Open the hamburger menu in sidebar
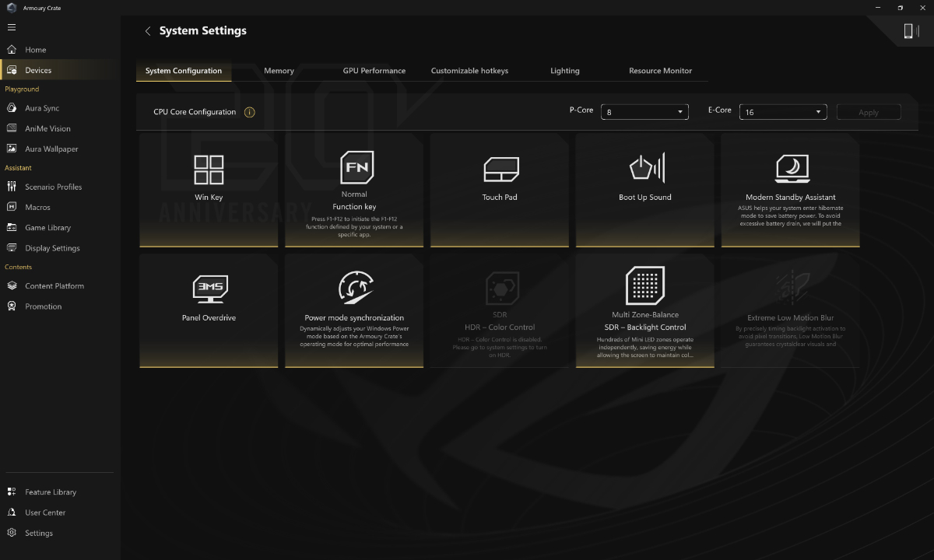934x560 pixels. click(11, 27)
